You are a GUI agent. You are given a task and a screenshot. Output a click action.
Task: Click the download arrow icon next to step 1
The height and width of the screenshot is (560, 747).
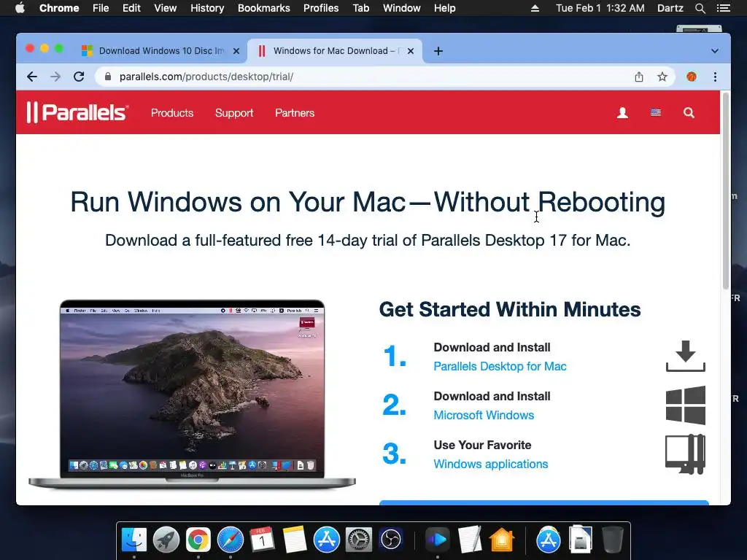pyautogui.click(x=685, y=356)
